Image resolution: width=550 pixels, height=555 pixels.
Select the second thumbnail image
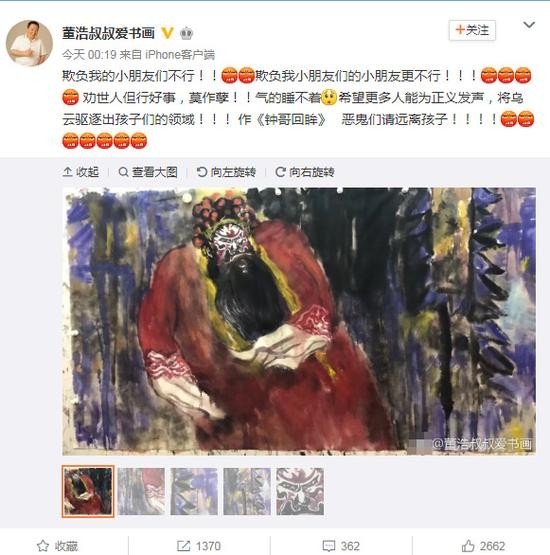pyautogui.click(x=141, y=491)
